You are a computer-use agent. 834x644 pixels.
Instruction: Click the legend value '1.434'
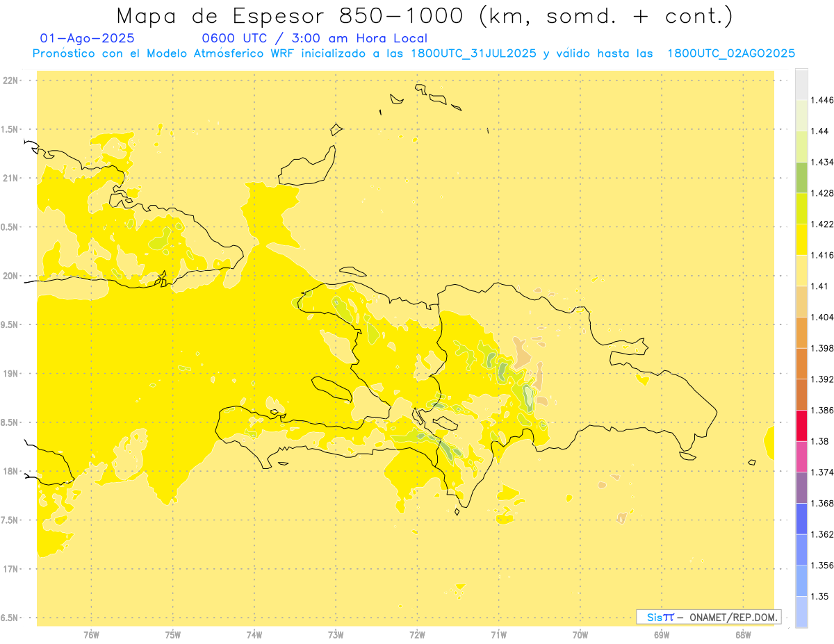pos(822,162)
